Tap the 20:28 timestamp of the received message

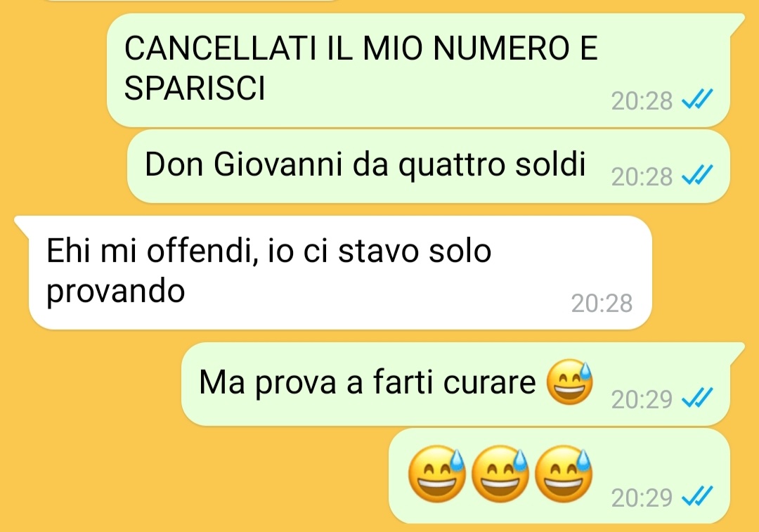click(602, 304)
